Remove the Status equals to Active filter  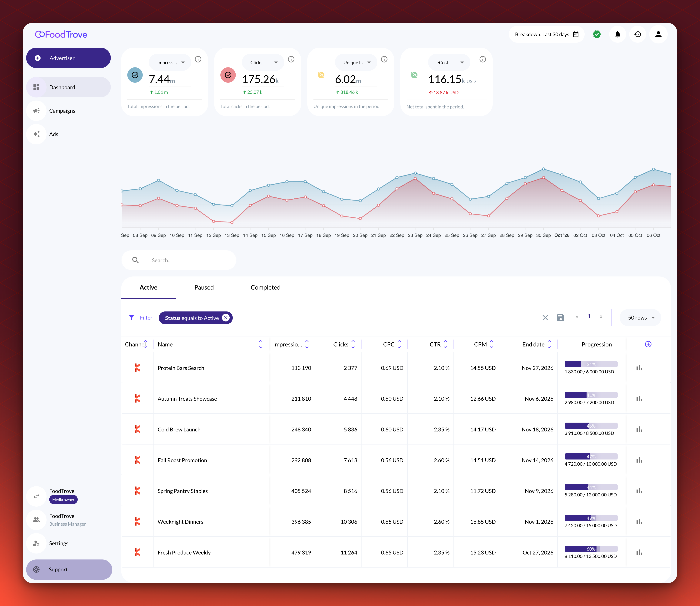click(x=226, y=318)
